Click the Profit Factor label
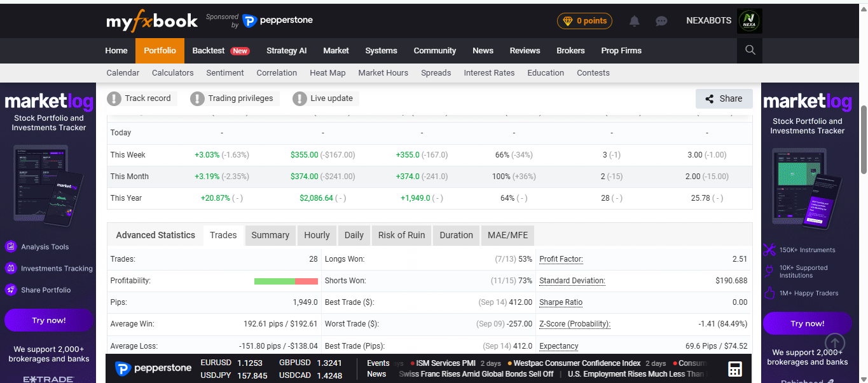This screenshot has width=868, height=383. (561, 259)
